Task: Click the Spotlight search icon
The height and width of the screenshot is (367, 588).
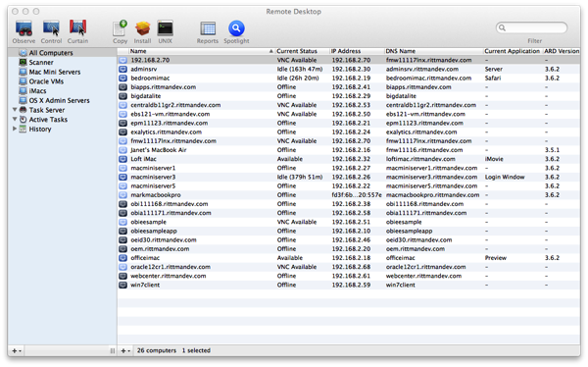Action: click(236, 28)
